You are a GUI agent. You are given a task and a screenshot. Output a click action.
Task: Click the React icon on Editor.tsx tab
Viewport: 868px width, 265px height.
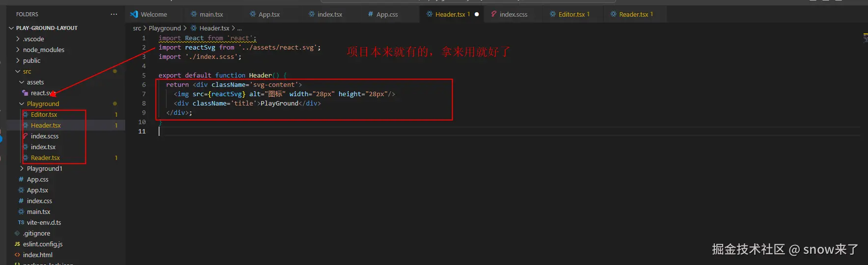click(x=553, y=14)
